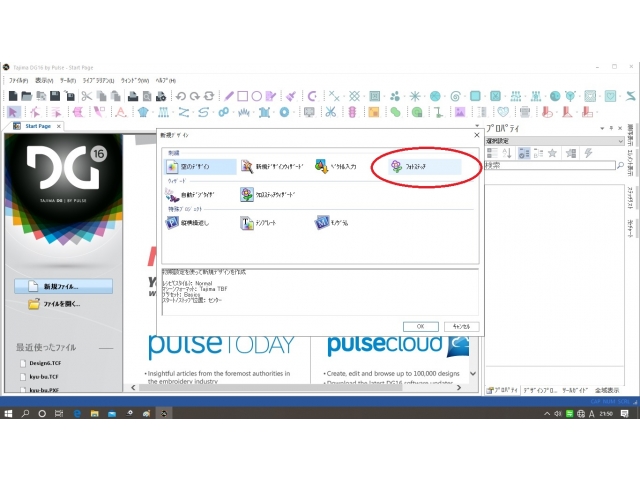The image size is (640, 480).
Task: Choose 自動デジタイザ wizard option
Action: 190,195
